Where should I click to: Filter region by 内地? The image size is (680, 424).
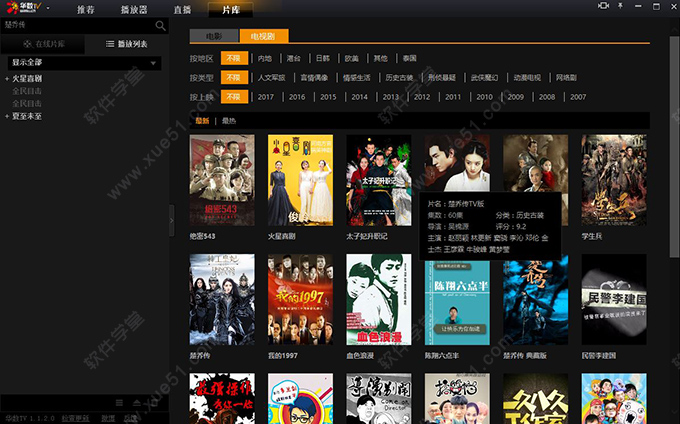(265, 59)
